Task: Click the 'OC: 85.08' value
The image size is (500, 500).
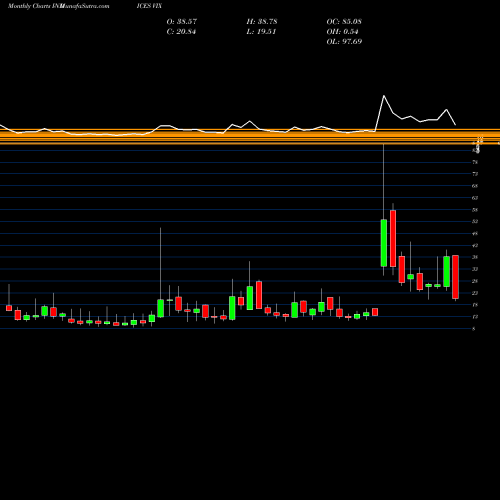Action: tap(344, 22)
